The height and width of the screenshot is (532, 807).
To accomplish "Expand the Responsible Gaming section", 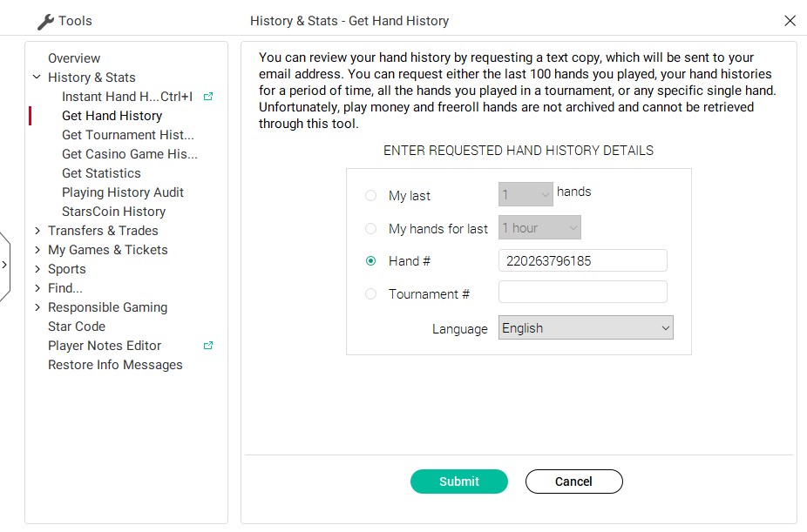I will [37, 307].
